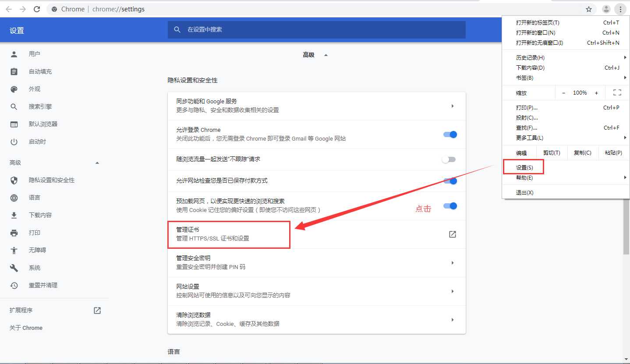The height and width of the screenshot is (364, 630).
Task: Open 管理证书 settings row
Action: pos(316,234)
